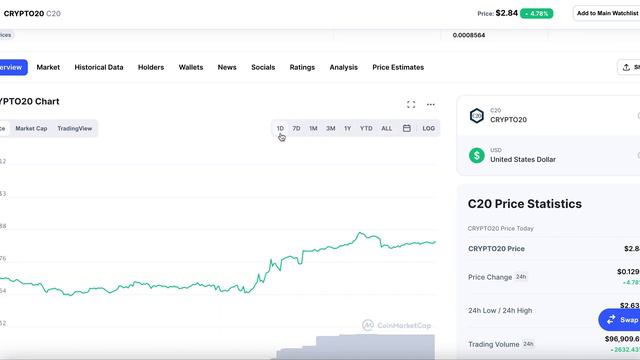Open the Wallets tab
The height and width of the screenshot is (360, 640).
[191, 67]
